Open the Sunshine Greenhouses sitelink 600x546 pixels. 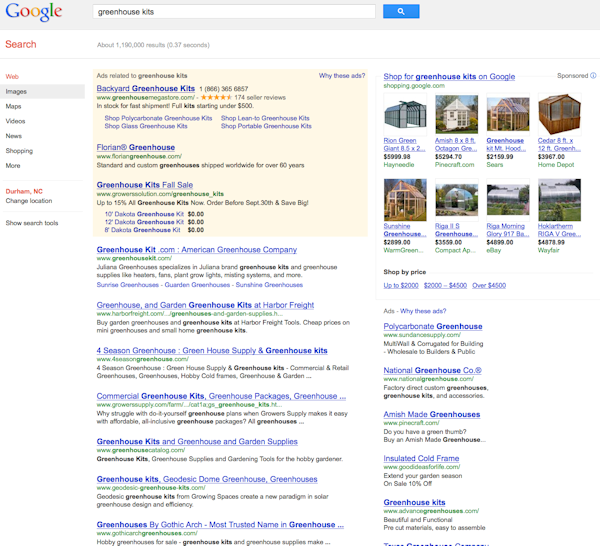(x=269, y=285)
